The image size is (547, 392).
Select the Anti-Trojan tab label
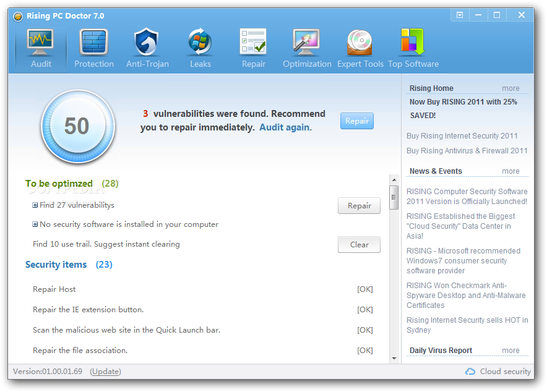pyautogui.click(x=147, y=64)
